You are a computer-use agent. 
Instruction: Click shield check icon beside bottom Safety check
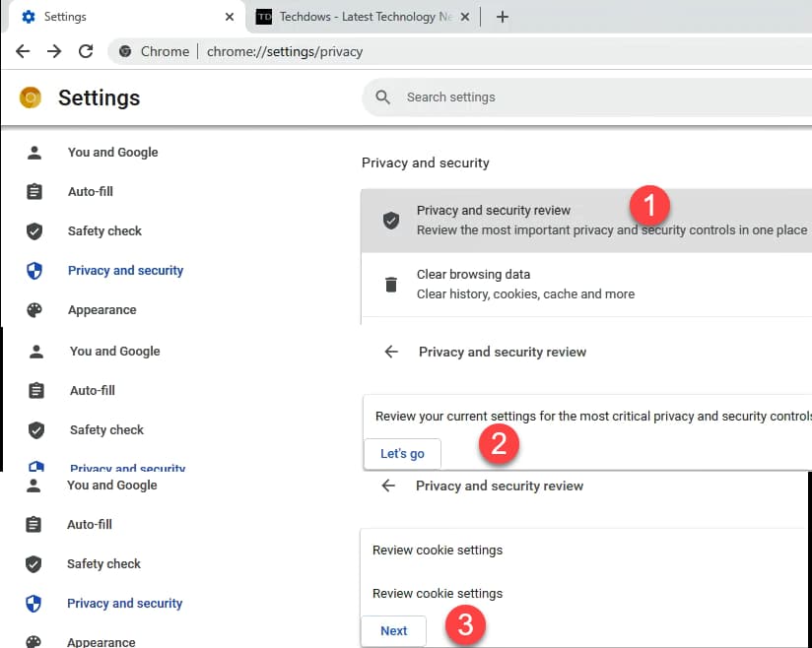click(34, 563)
